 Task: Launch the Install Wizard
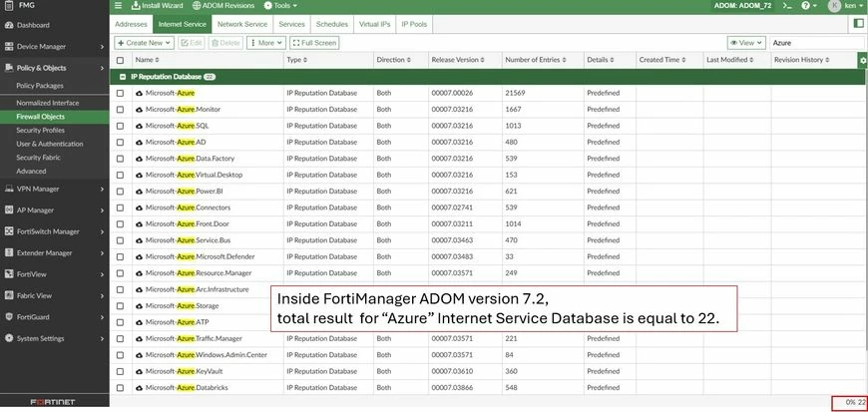point(158,6)
